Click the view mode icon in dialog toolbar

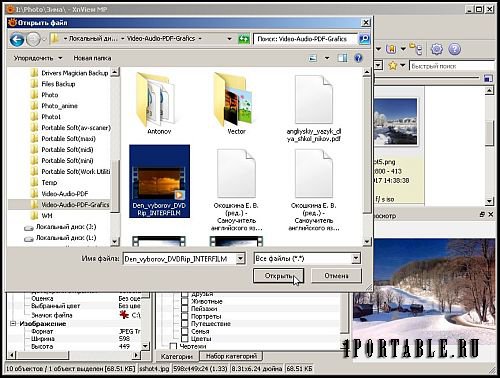313,58
